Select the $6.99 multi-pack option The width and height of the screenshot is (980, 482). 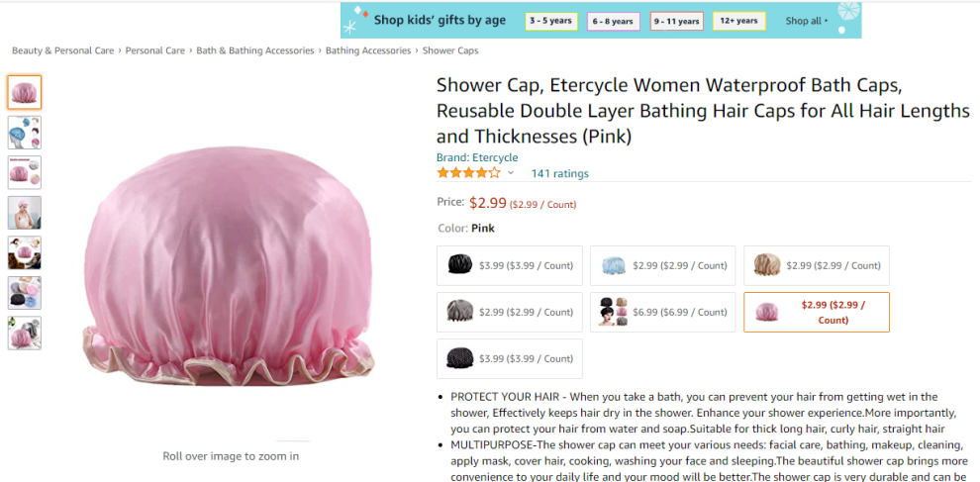coord(663,312)
